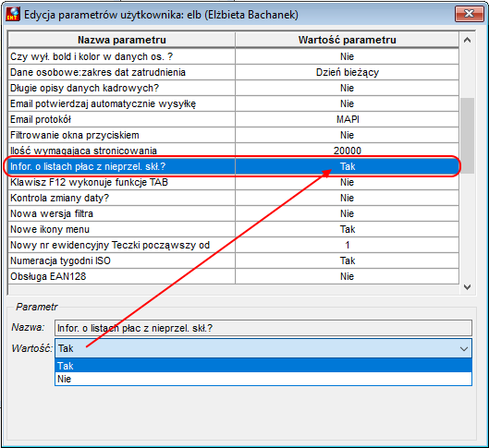Image resolution: width=489 pixels, height=448 pixels.
Task: Choose Nie from the Wartość dropdown list
Action: point(263,379)
